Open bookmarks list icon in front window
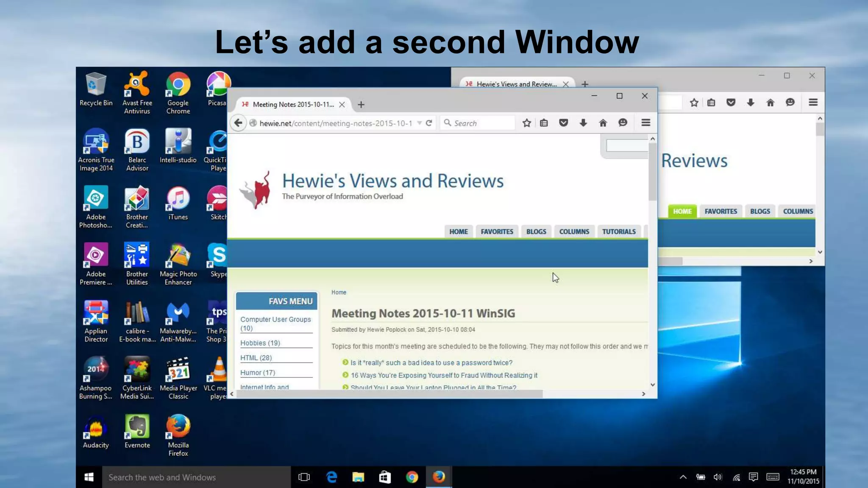This screenshot has width=868, height=488. 544,123
